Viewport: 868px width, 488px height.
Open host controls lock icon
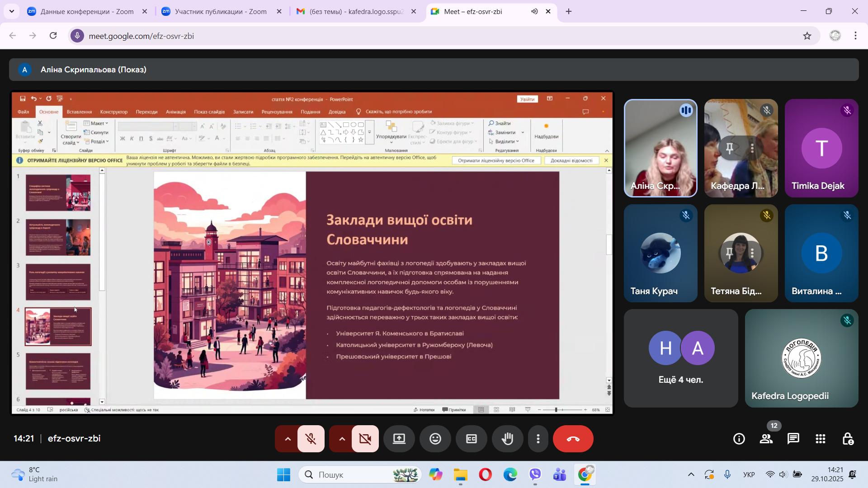(848, 439)
